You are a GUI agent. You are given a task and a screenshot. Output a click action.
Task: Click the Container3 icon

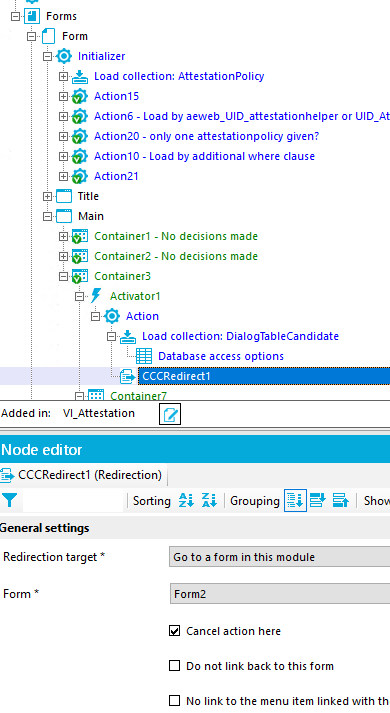(80, 276)
